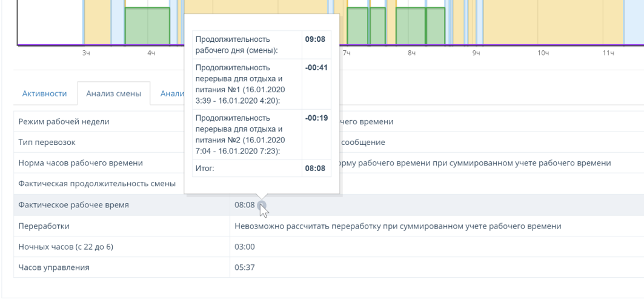
Task: Click the Переработки row message text
Action: click(398, 226)
